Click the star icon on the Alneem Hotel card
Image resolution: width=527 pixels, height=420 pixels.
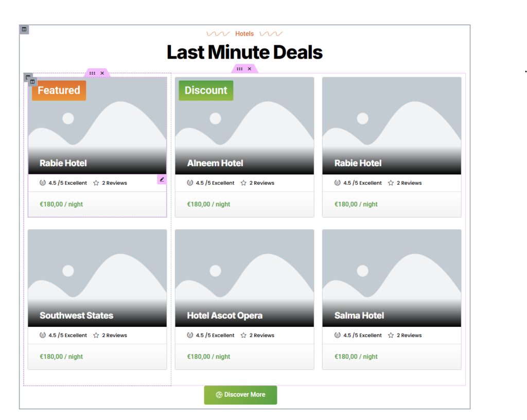click(243, 183)
